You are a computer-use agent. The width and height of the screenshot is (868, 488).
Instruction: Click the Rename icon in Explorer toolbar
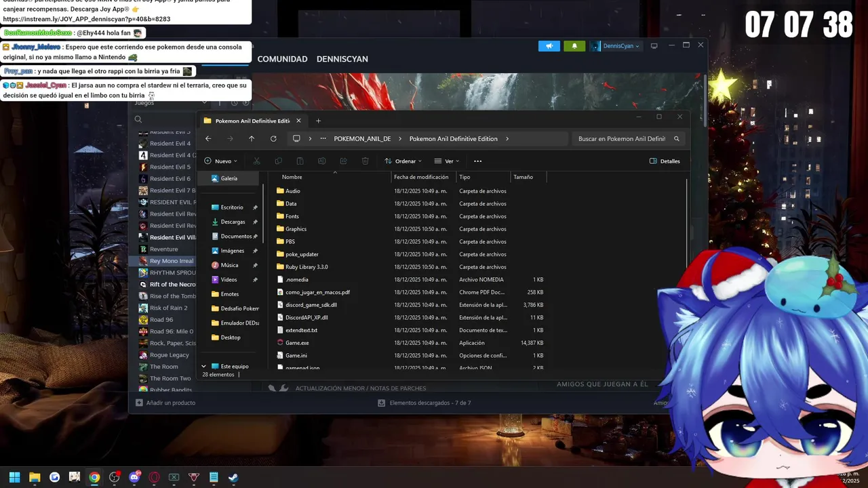pyautogui.click(x=321, y=161)
